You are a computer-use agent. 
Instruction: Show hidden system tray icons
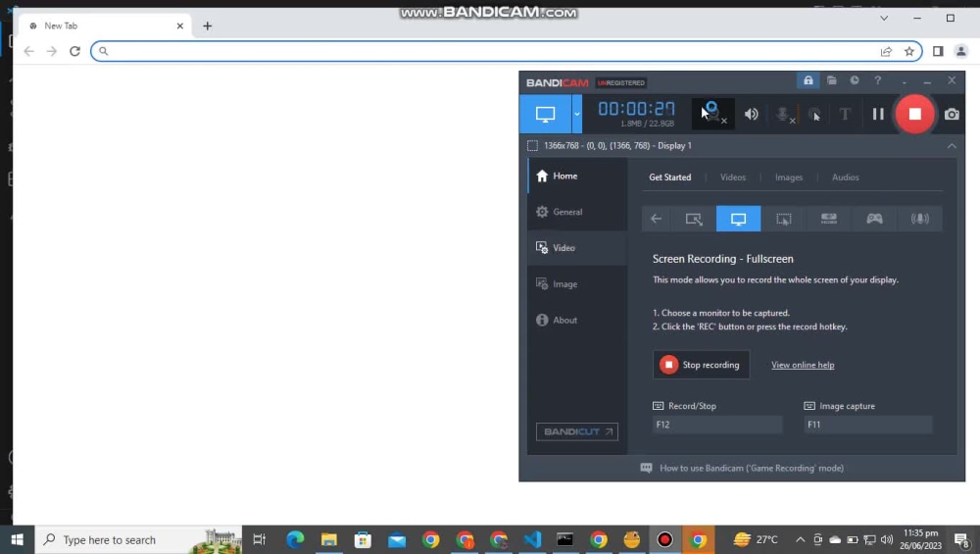(x=800, y=539)
